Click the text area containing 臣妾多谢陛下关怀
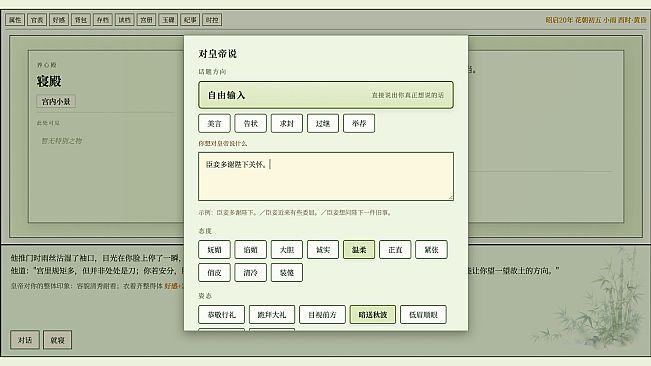This screenshot has height=366, width=651. point(326,176)
